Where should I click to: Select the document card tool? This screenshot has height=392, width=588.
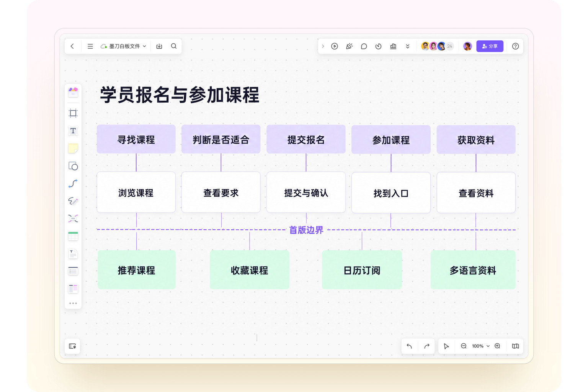(73, 254)
